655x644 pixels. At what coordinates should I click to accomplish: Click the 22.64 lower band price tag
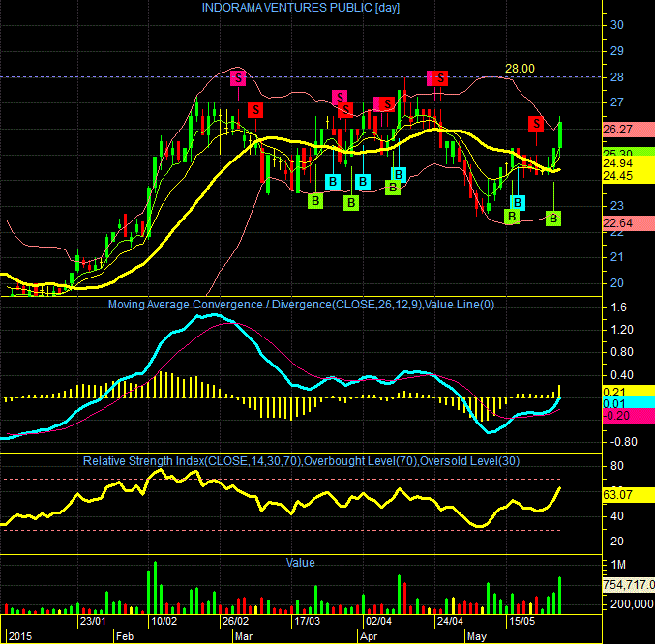pos(629,223)
